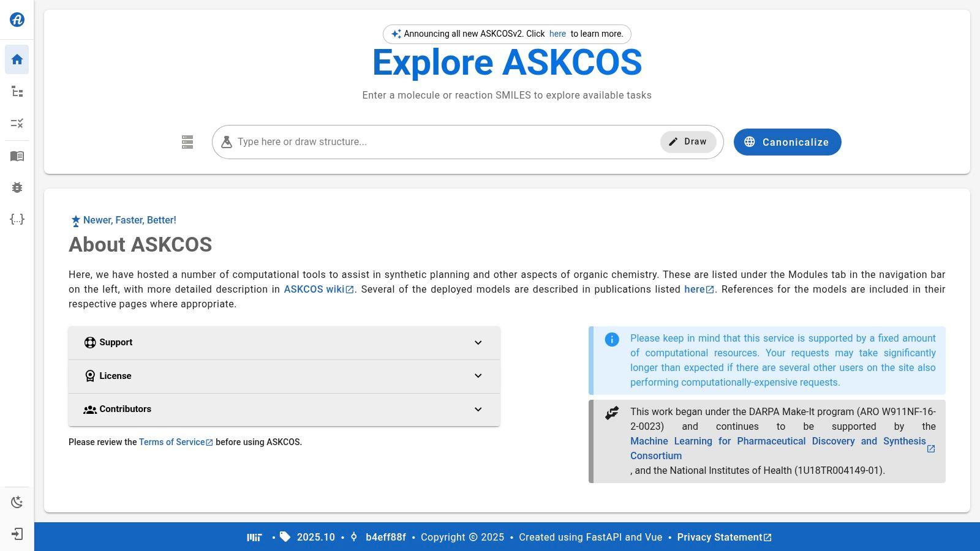
Task: Click the login arrow icon in sidebar
Action: click(17, 534)
